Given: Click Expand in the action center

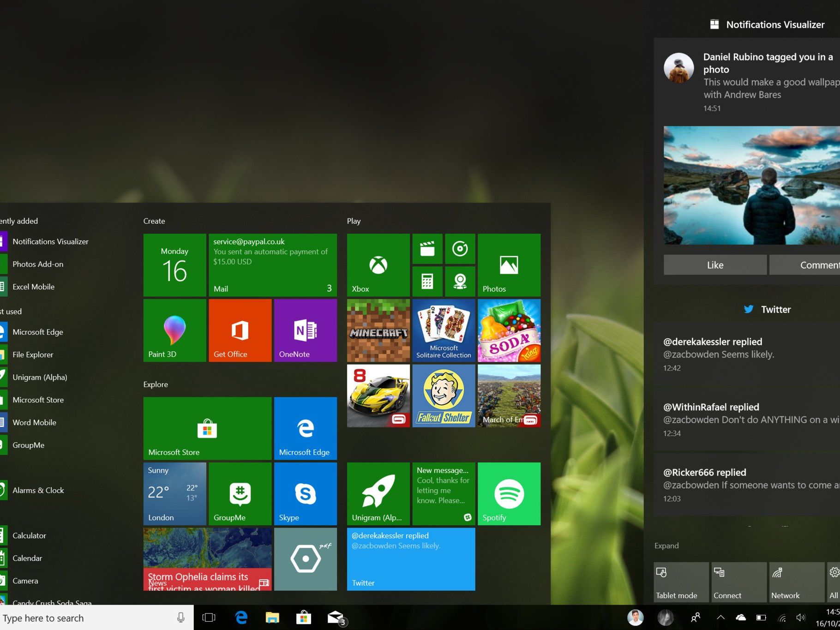Looking at the screenshot, I should coord(666,546).
